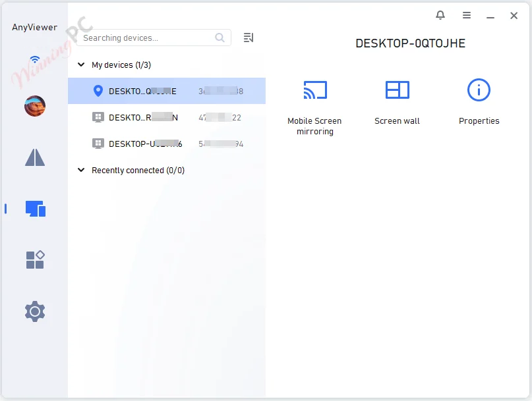Click the AnyViewer app title
The width and height of the screenshot is (532, 401).
[34, 27]
